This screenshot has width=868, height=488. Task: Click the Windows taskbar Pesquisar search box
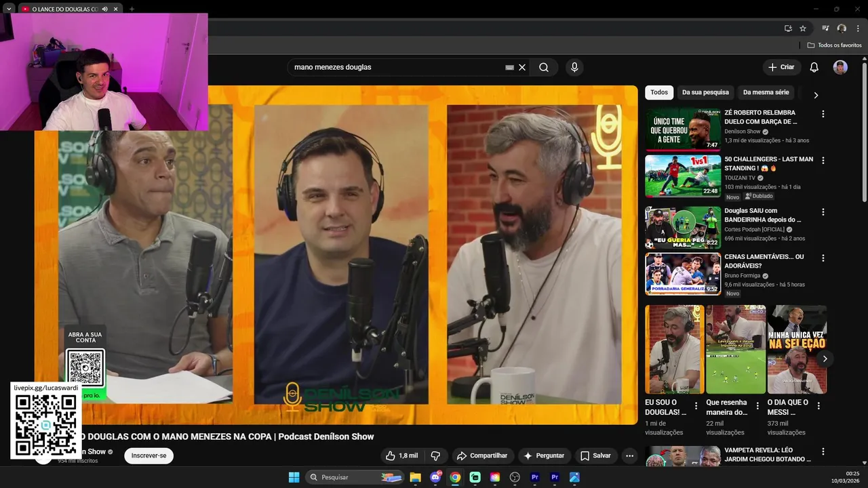tap(355, 477)
